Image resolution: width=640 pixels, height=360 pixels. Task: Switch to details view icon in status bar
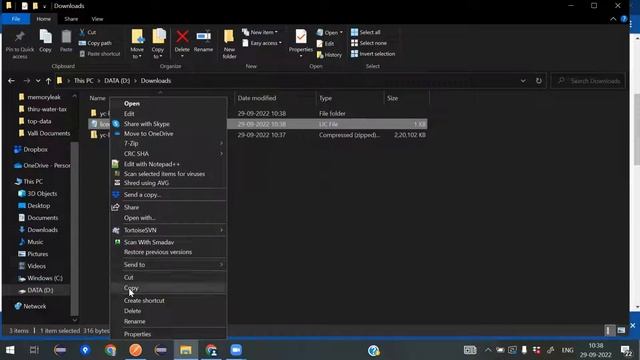click(x=609, y=330)
